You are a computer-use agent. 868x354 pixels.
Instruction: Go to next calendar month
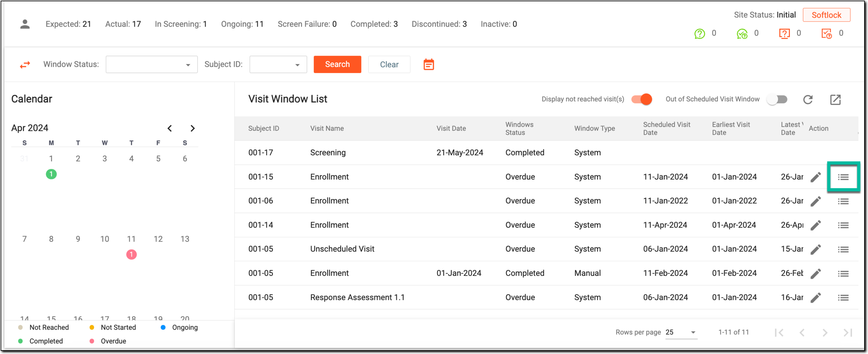193,128
